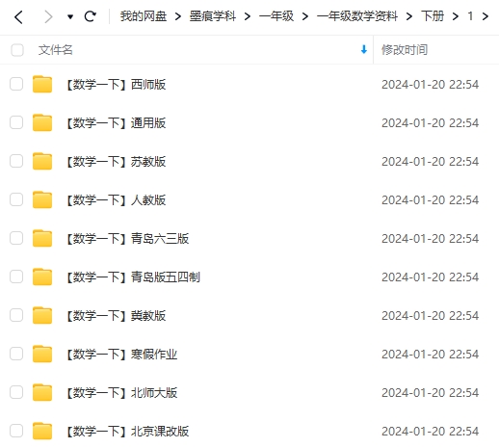Open the 寒假作业 folder icon
499x448 pixels.
[x=42, y=354]
